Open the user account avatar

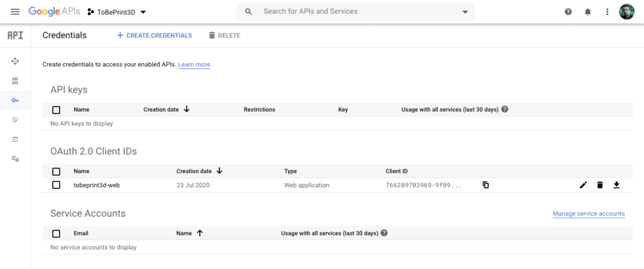click(626, 12)
